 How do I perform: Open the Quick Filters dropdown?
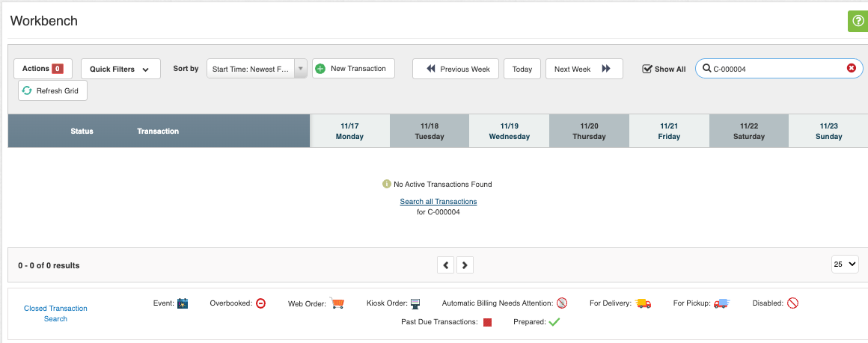120,69
